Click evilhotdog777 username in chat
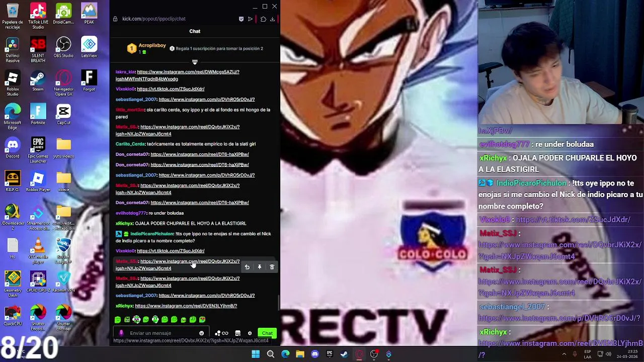The height and width of the screenshot is (362, 644). [131, 213]
